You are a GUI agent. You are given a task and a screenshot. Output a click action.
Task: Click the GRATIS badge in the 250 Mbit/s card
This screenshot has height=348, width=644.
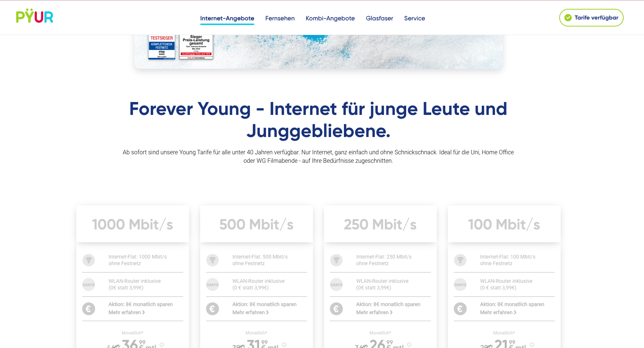336,284
